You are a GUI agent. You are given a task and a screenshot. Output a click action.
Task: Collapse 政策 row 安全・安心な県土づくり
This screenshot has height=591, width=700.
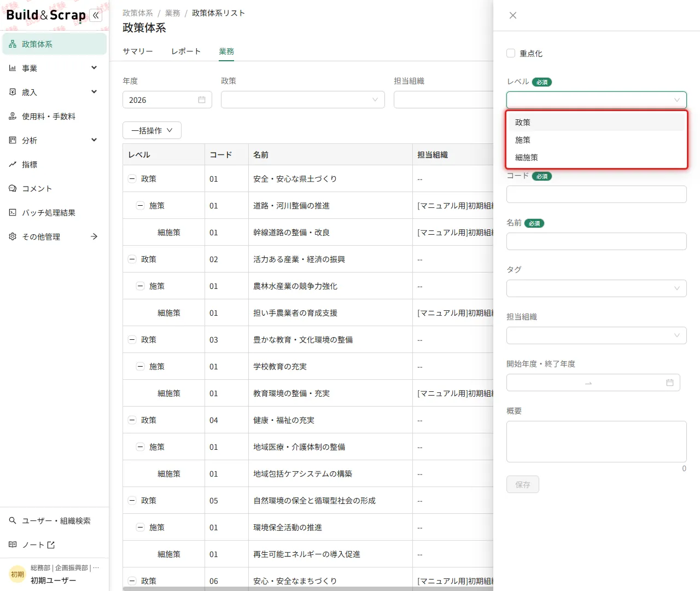[132, 179]
